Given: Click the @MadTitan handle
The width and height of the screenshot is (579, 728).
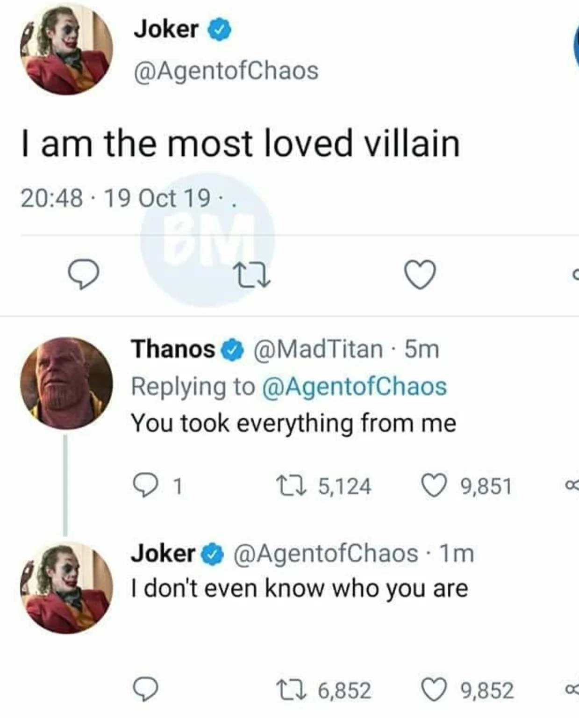Looking at the screenshot, I should point(318,349).
